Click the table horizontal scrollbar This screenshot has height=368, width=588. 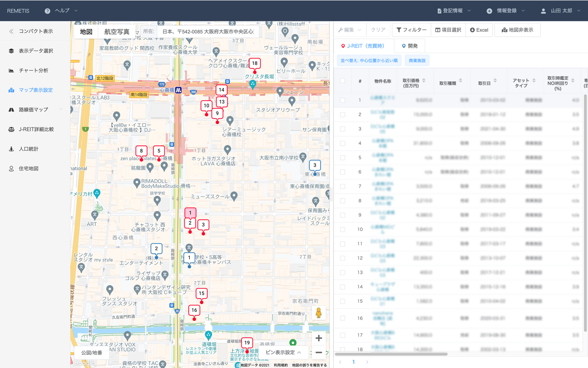(x=391, y=354)
